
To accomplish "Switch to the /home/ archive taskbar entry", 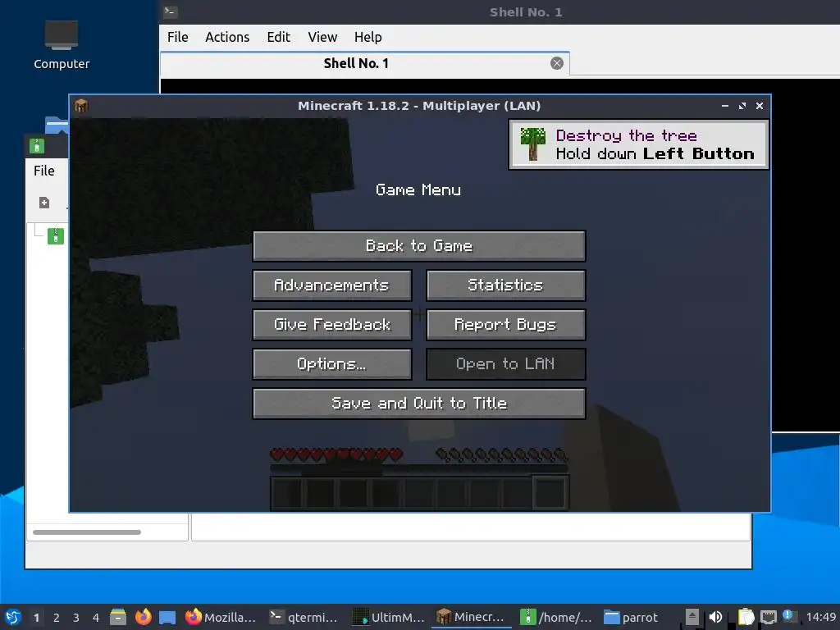I will tap(557, 617).
